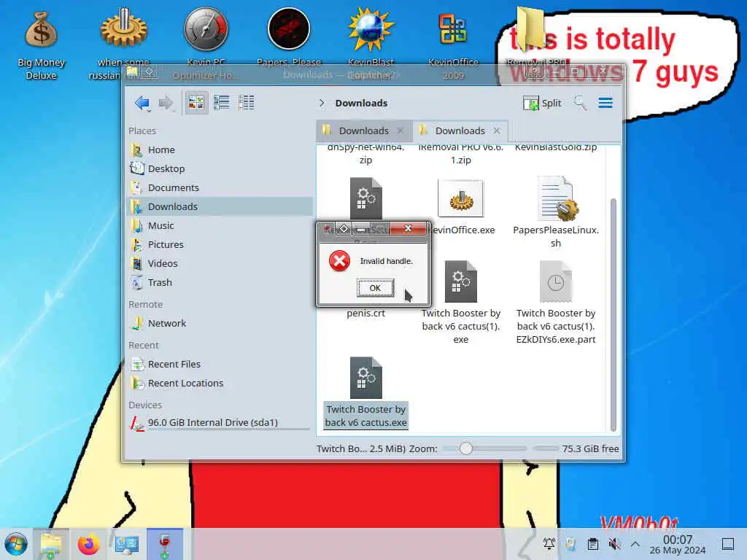Close the second Downloads tab
The width and height of the screenshot is (747, 560).
click(x=497, y=131)
